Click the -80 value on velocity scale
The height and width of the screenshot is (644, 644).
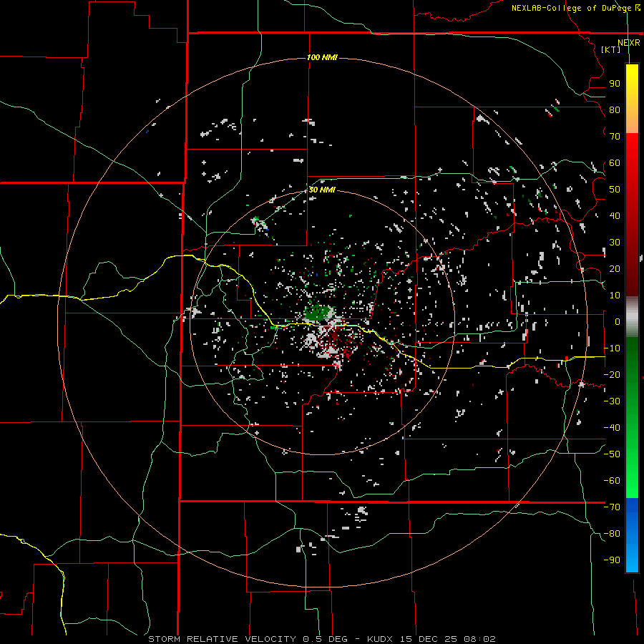tap(612, 534)
